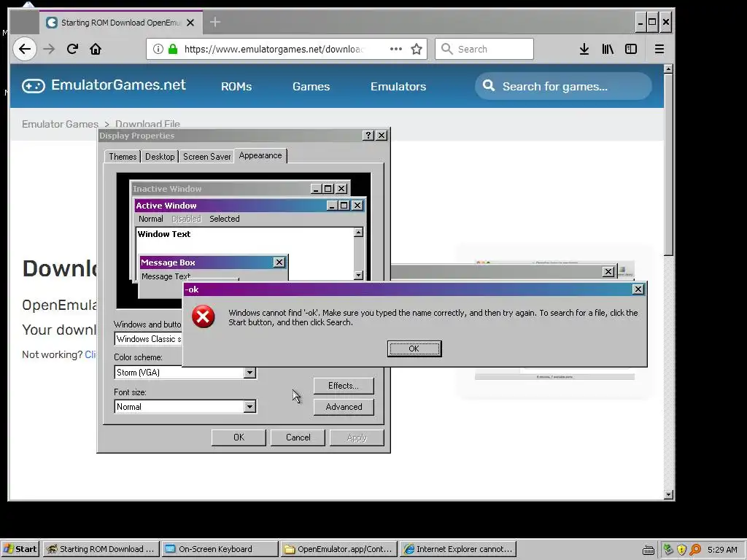Open Advanced appearance settings

coord(344,407)
